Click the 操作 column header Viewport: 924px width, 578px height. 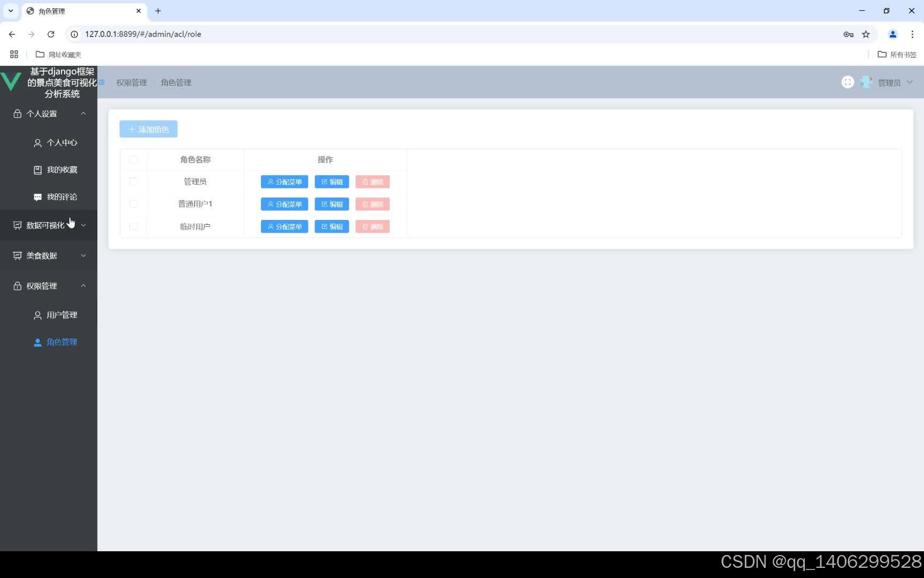tap(325, 159)
